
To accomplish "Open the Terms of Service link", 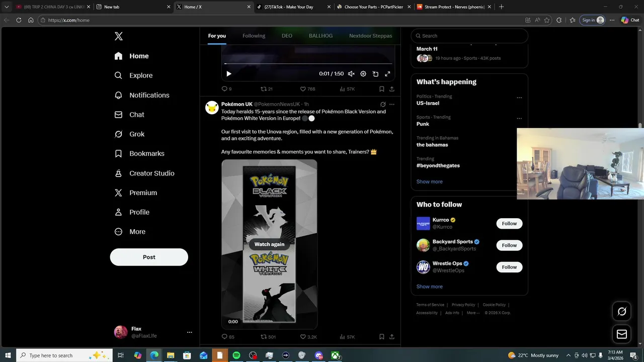I will (x=430, y=305).
